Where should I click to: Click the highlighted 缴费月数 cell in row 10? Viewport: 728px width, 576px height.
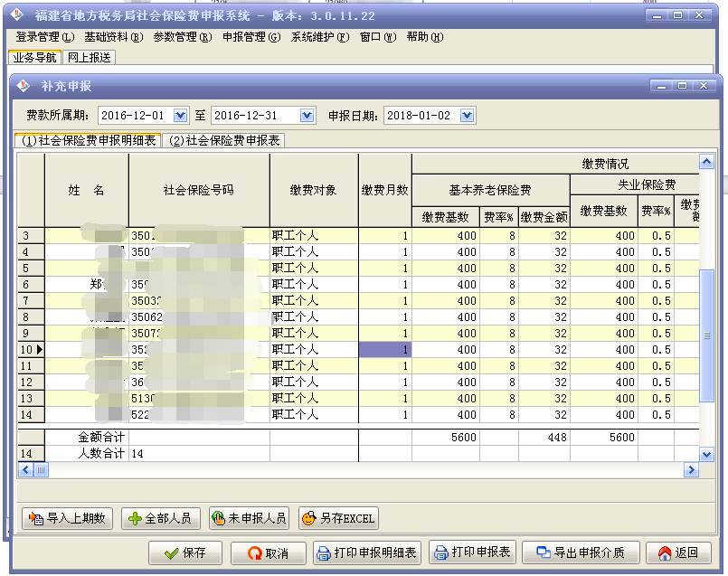pos(385,350)
